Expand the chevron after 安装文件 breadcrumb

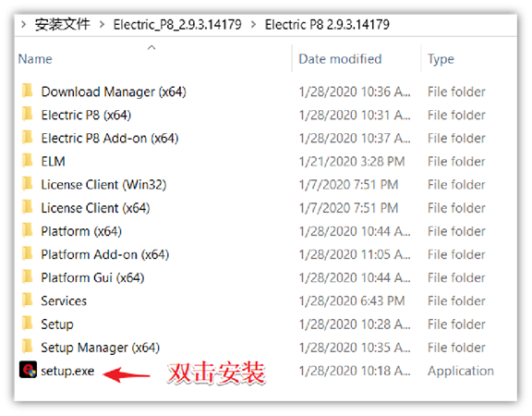102,24
